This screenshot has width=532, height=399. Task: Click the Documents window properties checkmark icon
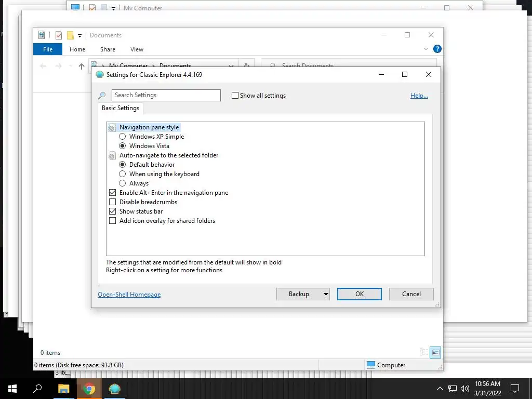tap(59, 35)
